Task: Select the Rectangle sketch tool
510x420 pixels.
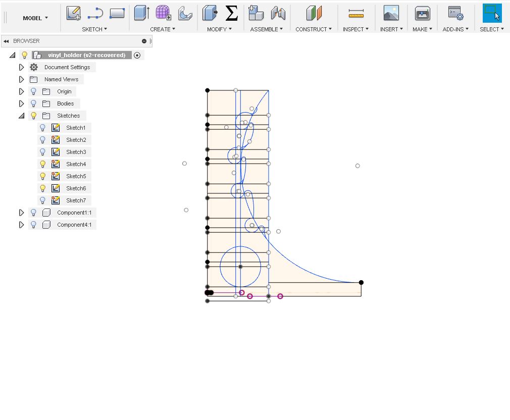Action: pos(117,14)
